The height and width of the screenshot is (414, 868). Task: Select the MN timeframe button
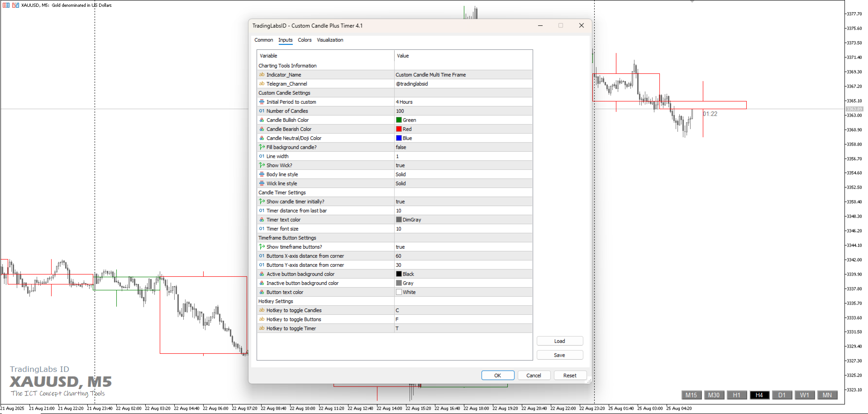[827, 395]
